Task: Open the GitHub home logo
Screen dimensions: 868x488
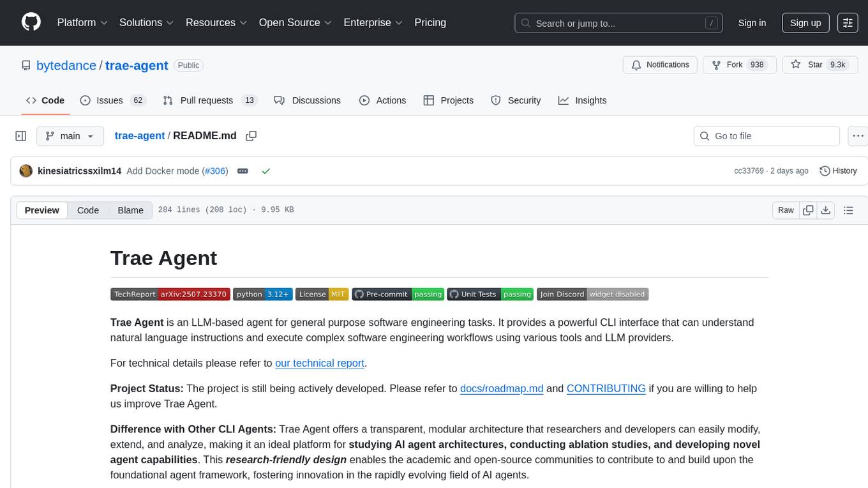Action: click(31, 22)
